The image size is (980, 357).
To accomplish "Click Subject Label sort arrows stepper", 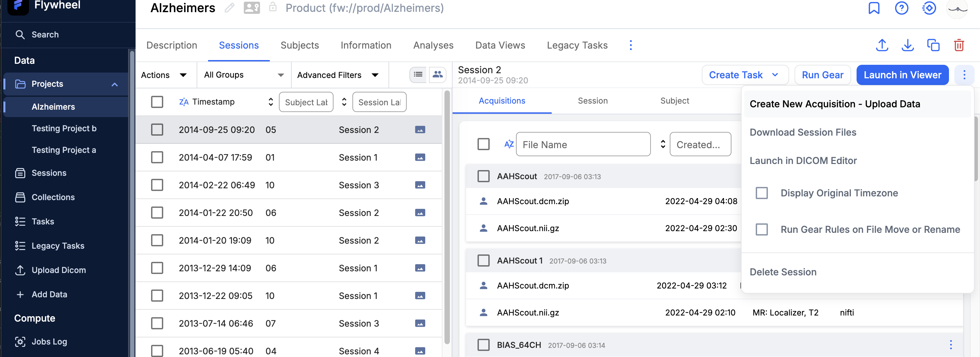I will click(x=344, y=102).
